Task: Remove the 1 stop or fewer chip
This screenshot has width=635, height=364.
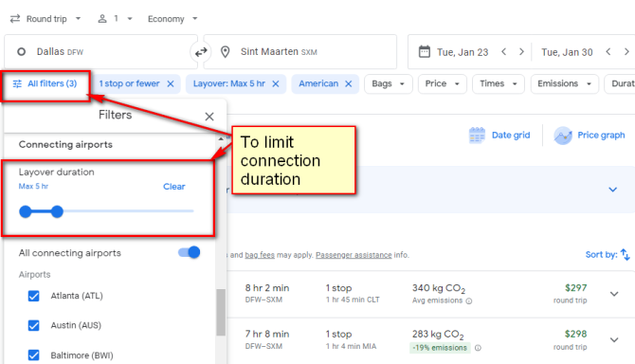Action: 171,83
